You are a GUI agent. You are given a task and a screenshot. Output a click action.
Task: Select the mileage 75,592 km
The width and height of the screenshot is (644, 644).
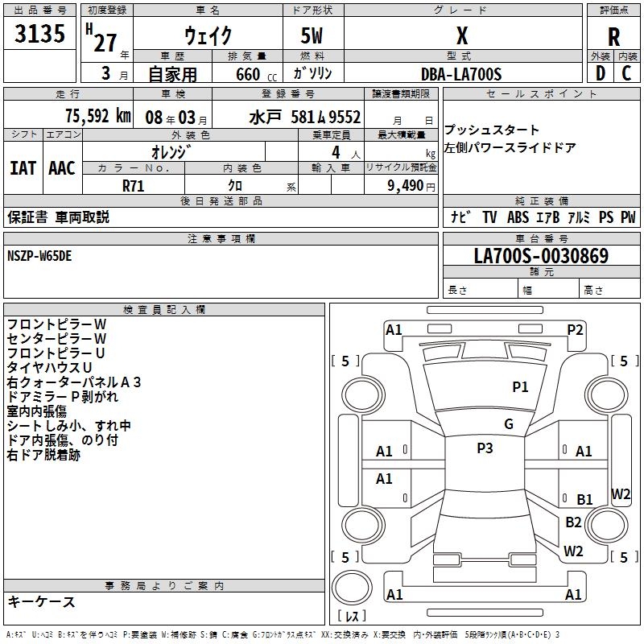tap(98, 116)
